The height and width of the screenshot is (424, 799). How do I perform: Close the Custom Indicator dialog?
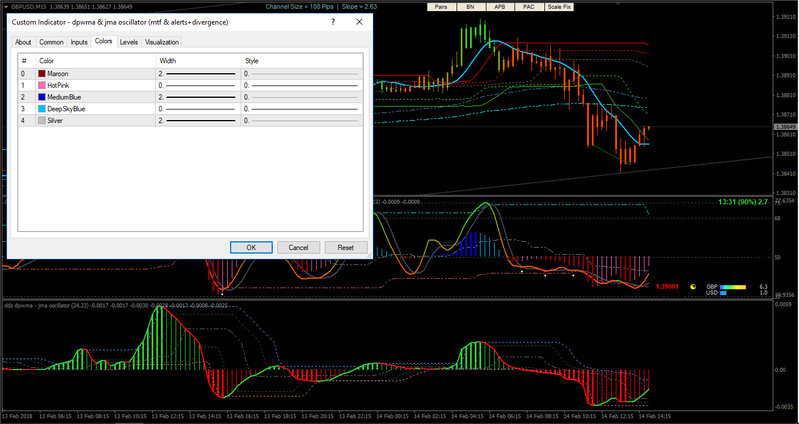(x=359, y=21)
